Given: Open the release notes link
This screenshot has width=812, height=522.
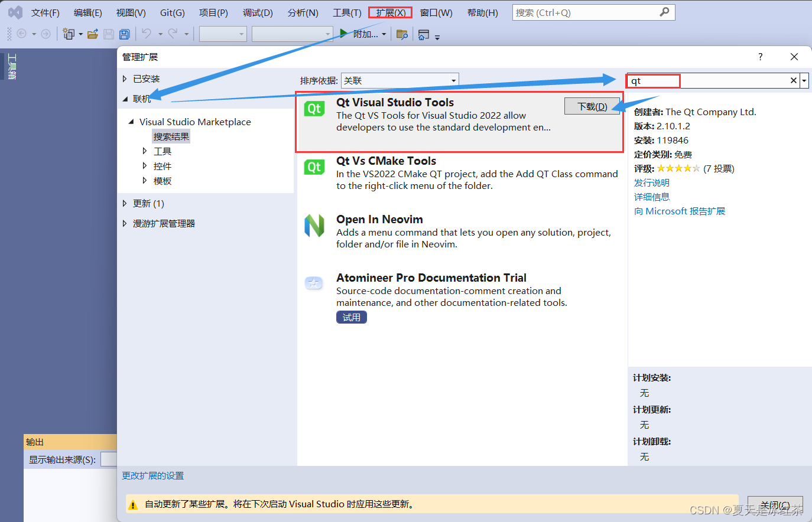Looking at the screenshot, I should click(652, 182).
